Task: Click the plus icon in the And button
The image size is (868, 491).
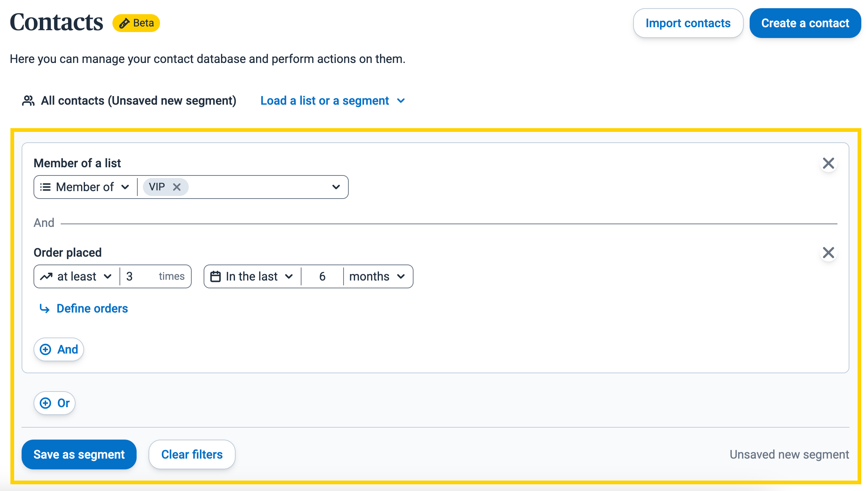Action: [x=45, y=349]
